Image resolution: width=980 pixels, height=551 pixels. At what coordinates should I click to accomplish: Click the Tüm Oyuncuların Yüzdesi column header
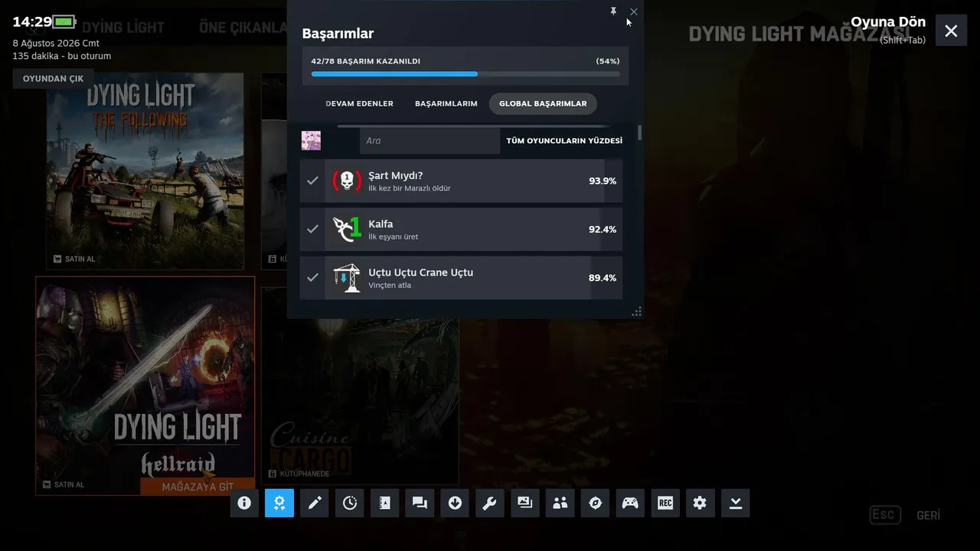point(564,141)
